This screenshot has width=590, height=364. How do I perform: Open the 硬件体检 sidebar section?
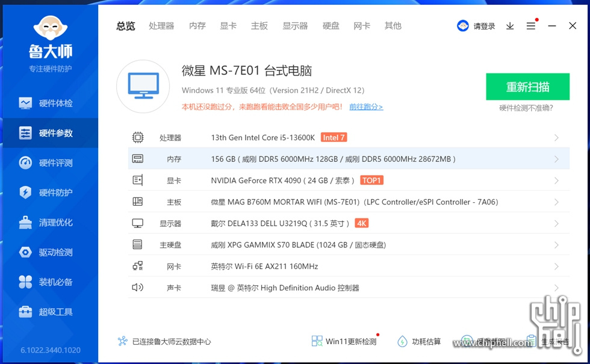pyautogui.click(x=50, y=103)
